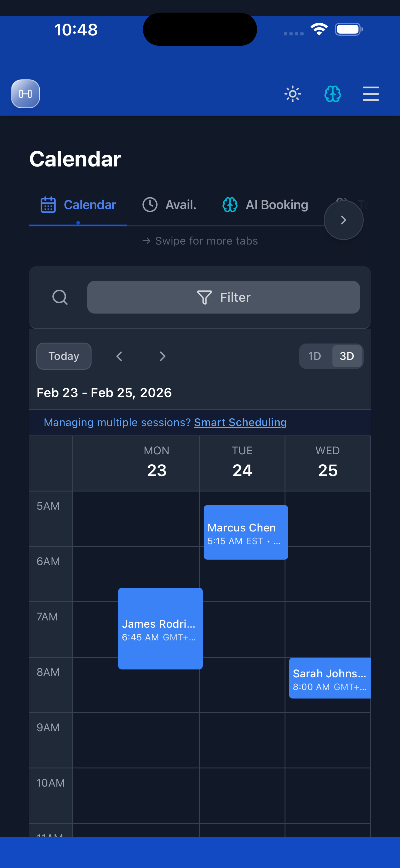The height and width of the screenshot is (868, 400).
Task: Switch to 1D calendar view
Action: (315, 356)
